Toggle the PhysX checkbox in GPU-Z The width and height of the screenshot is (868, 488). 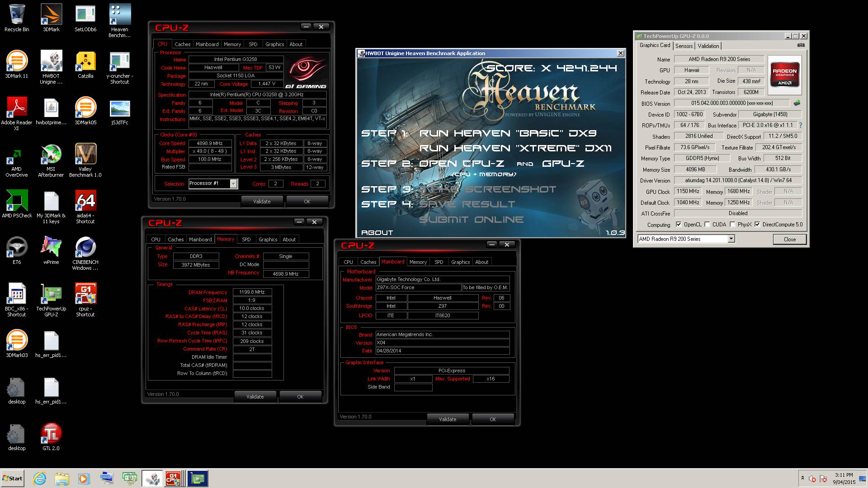coord(732,225)
